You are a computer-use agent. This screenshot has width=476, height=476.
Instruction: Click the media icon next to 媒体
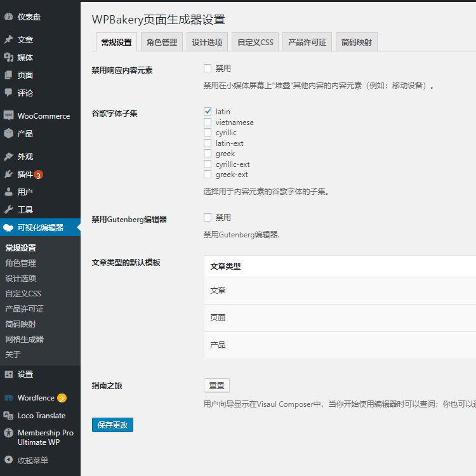(x=9, y=57)
